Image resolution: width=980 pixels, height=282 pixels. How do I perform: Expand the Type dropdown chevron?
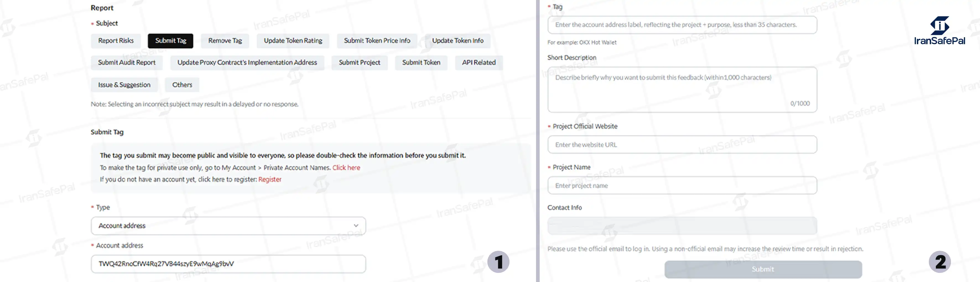pyautogui.click(x=356, y=225)
